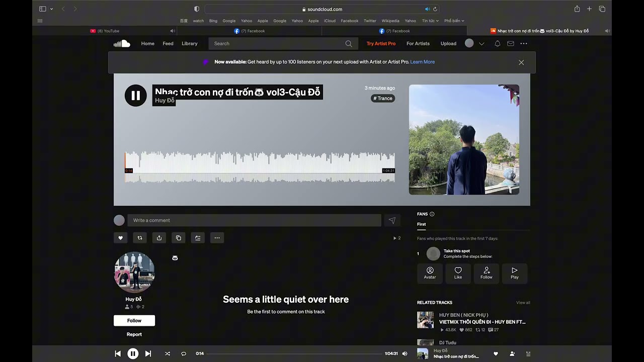Switch to the YouTube browser tab
This screenshot has height=362, width=644.
coord(105,31)
